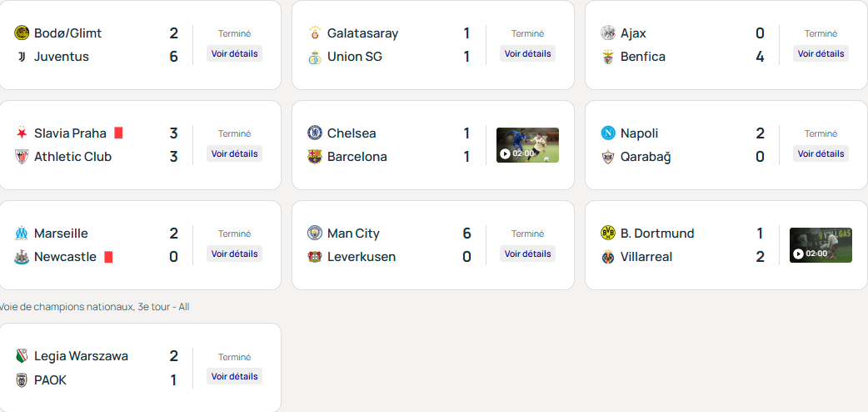Click the Napoli vs Qarabağ match card score
Viewport: 868px width, 412px height.
760,145
